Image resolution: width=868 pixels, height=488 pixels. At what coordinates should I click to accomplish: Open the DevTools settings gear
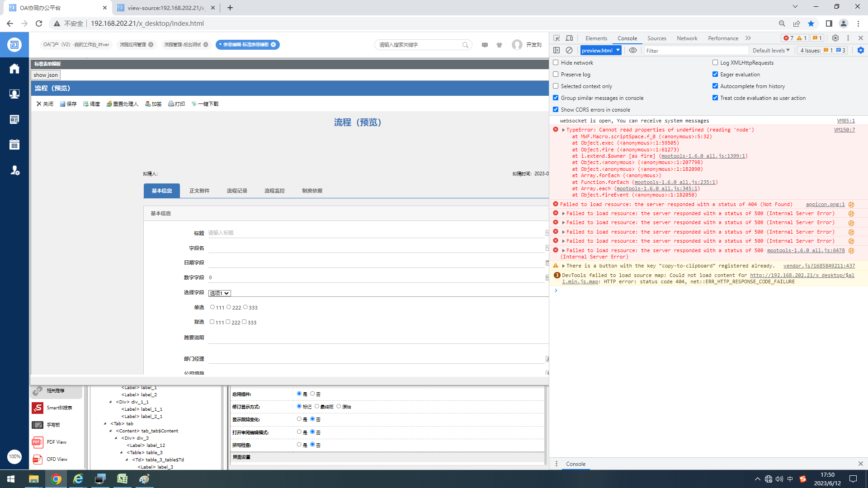click(x=835, y=38)
